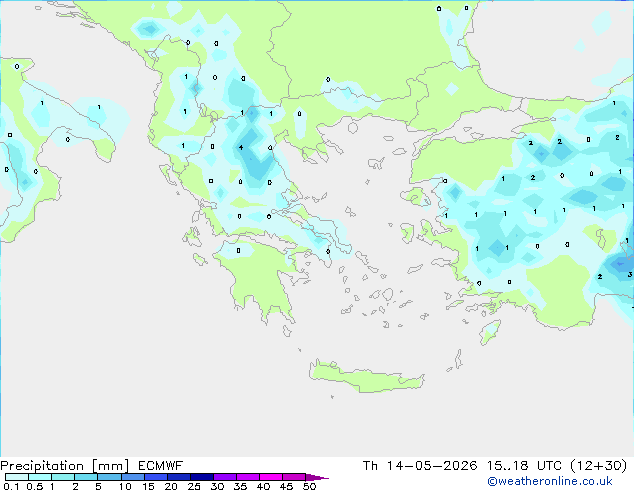Select the 20 mm dark blue legend swatch
Image resolution: width=634 pixels, height=490 pixels.
[x=179, y=477]
